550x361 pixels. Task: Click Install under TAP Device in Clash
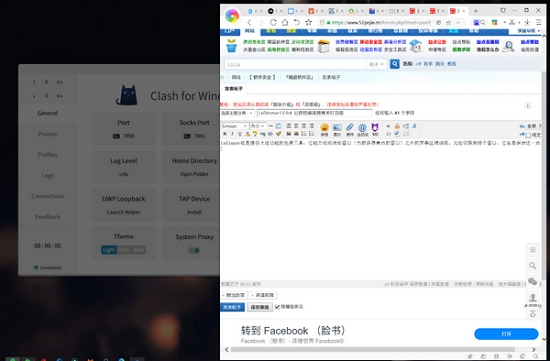(194, 212)
